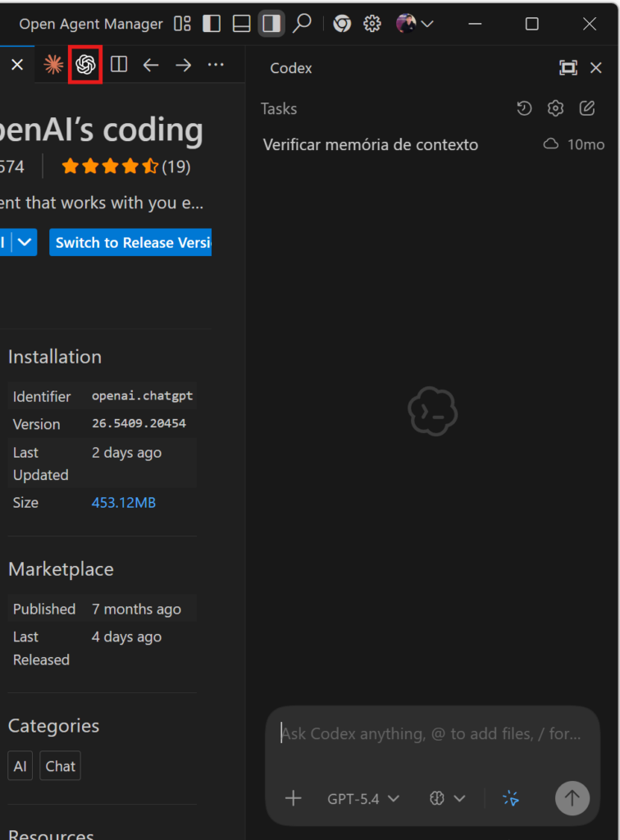Click the 2 days ago updated value

pos(126,453)
